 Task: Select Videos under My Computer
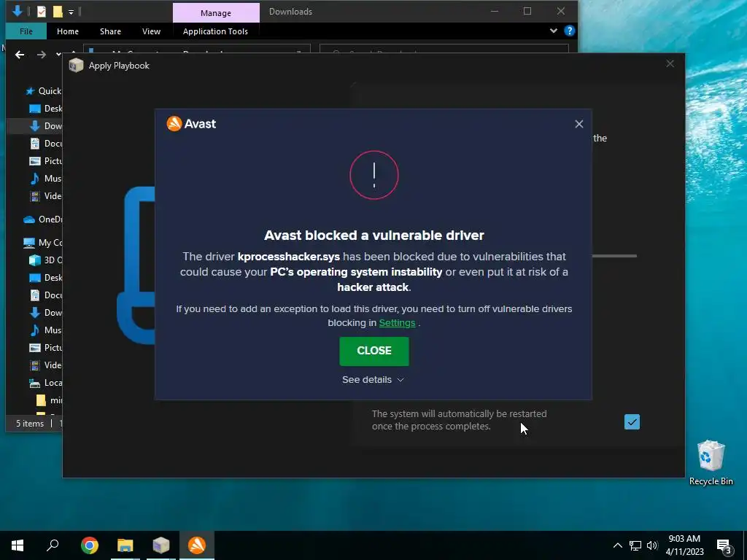click(45, 365)
